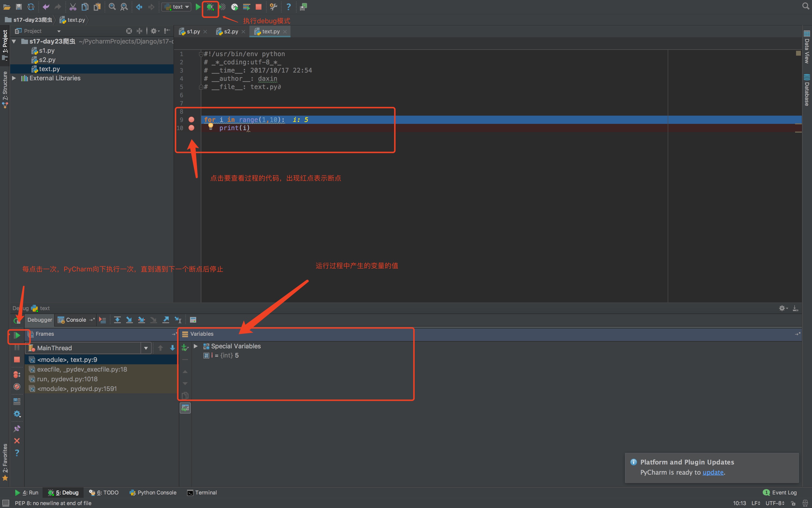
Task: Click Scroll from Source target icon
Action: pos(129,31)
